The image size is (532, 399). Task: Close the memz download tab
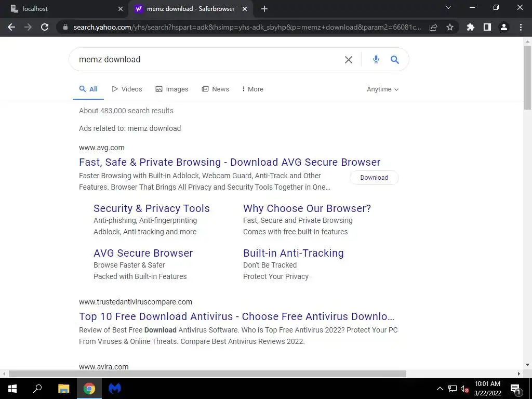(x=245, y=9)
